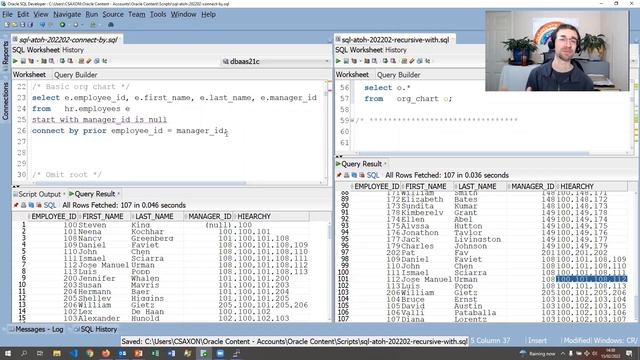
Task: Open the Source menu
Action: click(x=113, y=14)
